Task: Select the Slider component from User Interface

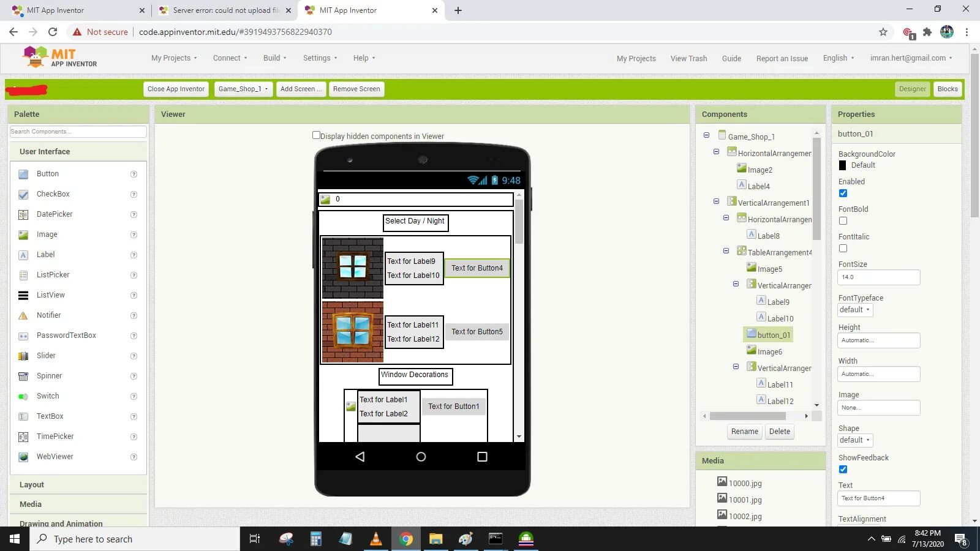Action: (23, 356)
